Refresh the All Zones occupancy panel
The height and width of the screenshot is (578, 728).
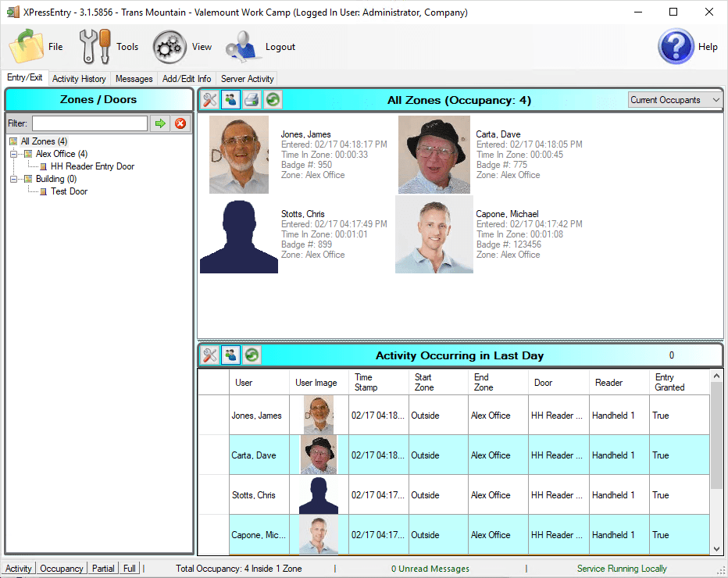tap(273, 100)
